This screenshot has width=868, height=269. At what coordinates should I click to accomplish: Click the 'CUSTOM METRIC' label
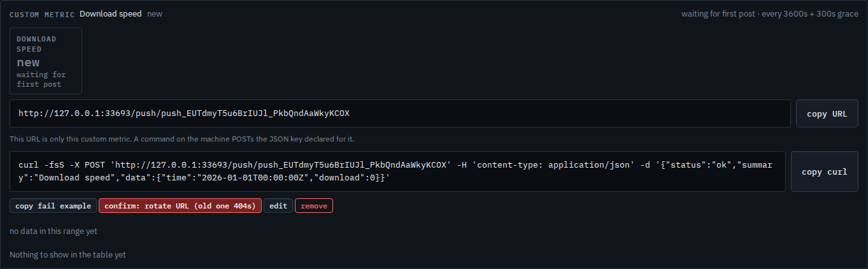42,14
